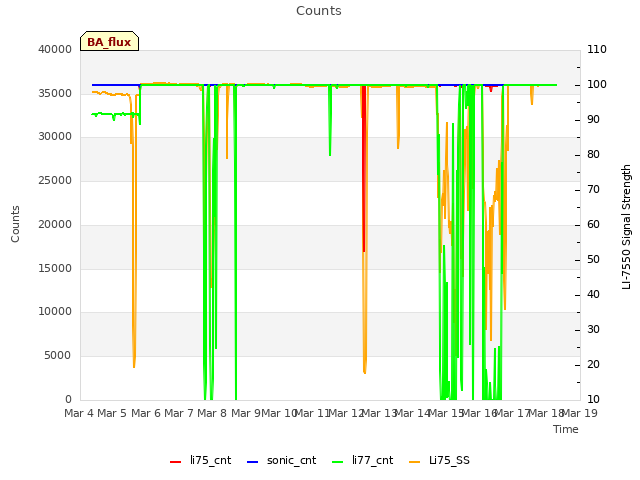Toggle the li75_cnt legend entry
The height and width of the screenshot is (480, 640).
pyautogui.click(x=200, y=460)
